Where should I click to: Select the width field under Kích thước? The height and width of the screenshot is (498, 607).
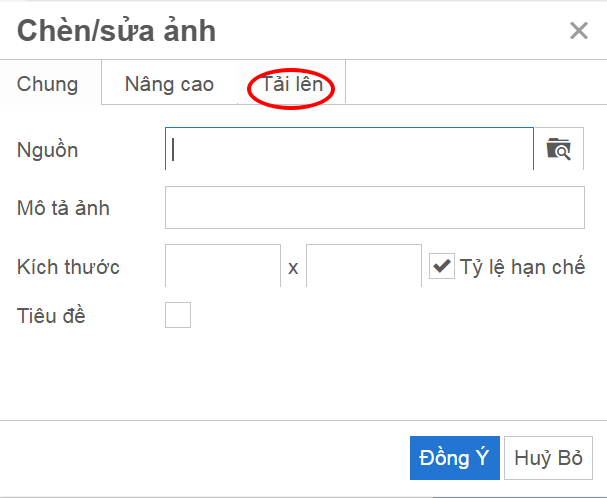pos(223,266)
